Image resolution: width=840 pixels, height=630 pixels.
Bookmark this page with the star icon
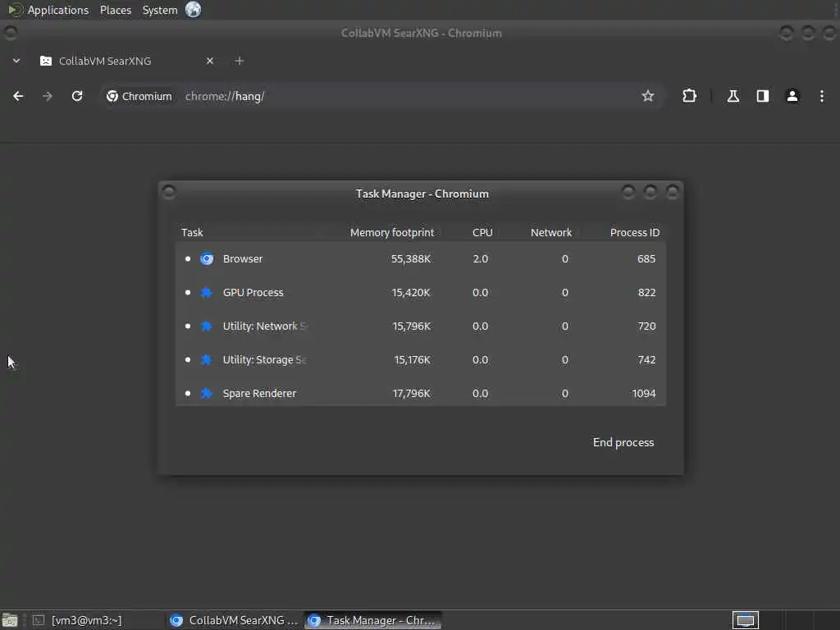[648, 96]
